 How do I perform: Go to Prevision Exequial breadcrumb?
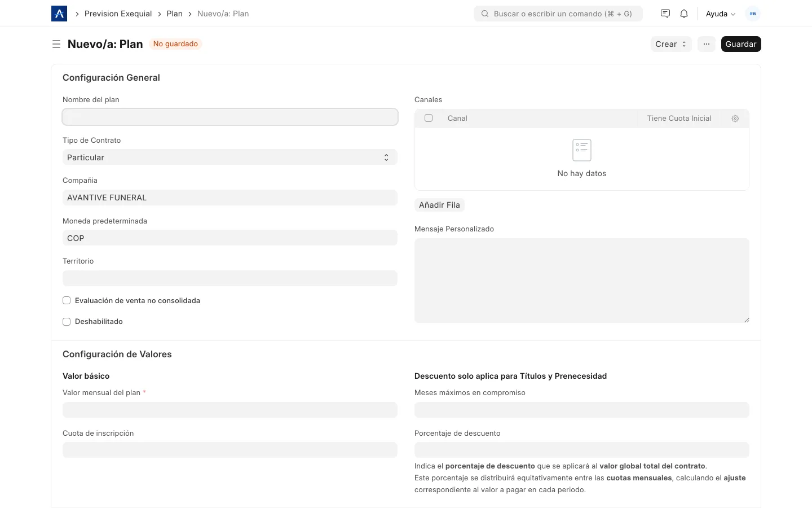(118, 14)
